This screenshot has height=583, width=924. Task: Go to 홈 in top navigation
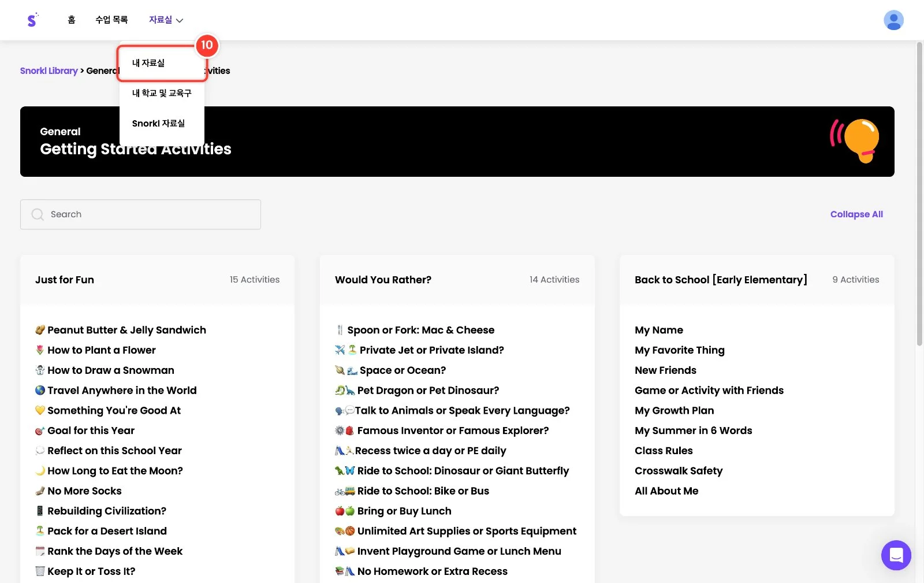point(72,20)
